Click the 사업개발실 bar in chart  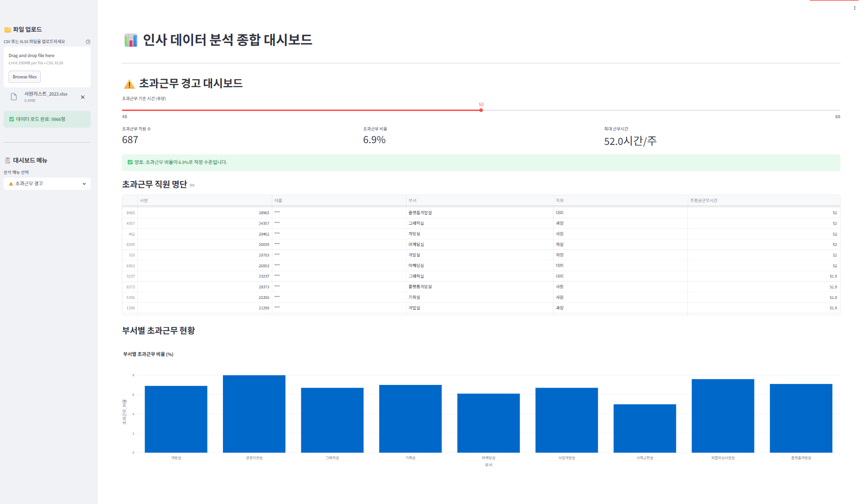click(x=566, y=420)
